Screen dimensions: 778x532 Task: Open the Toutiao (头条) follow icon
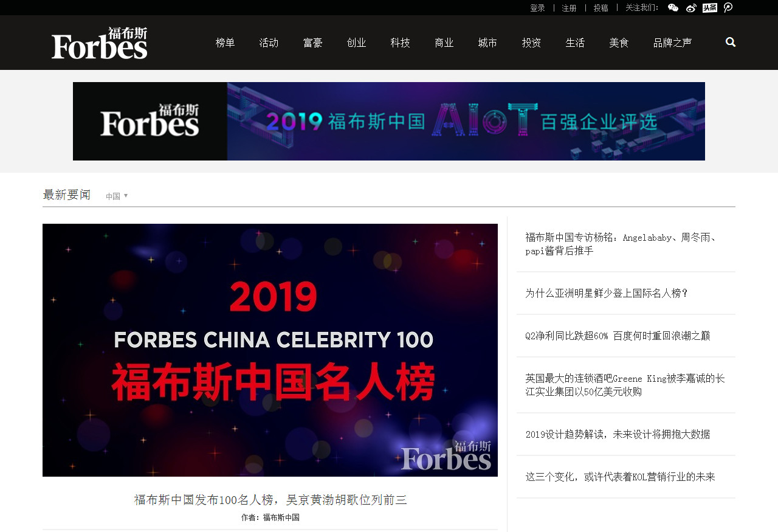coord(710,8)
